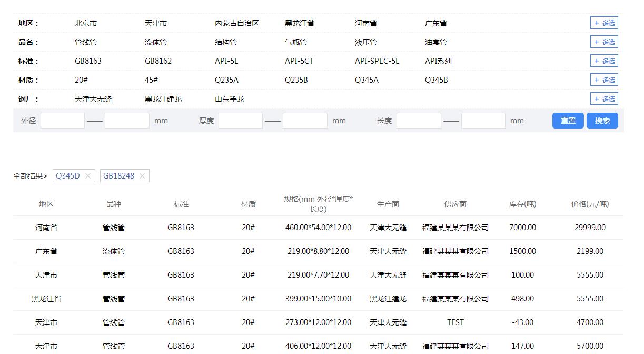The width and height of the screenshot is (644, 354).
Task: Click the 长度 minimum value input field
Action: pyautogui.click(x=419, y=120)
